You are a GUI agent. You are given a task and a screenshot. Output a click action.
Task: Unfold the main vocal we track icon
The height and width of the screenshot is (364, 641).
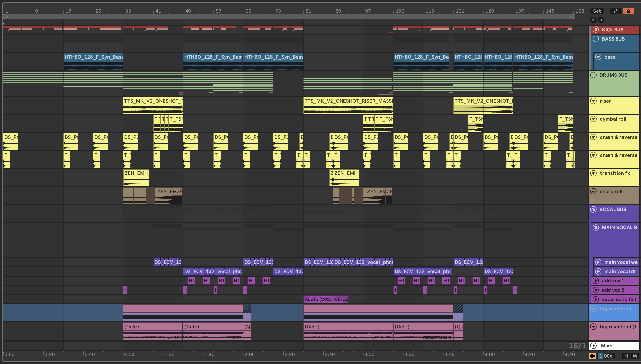coord(598,262)
